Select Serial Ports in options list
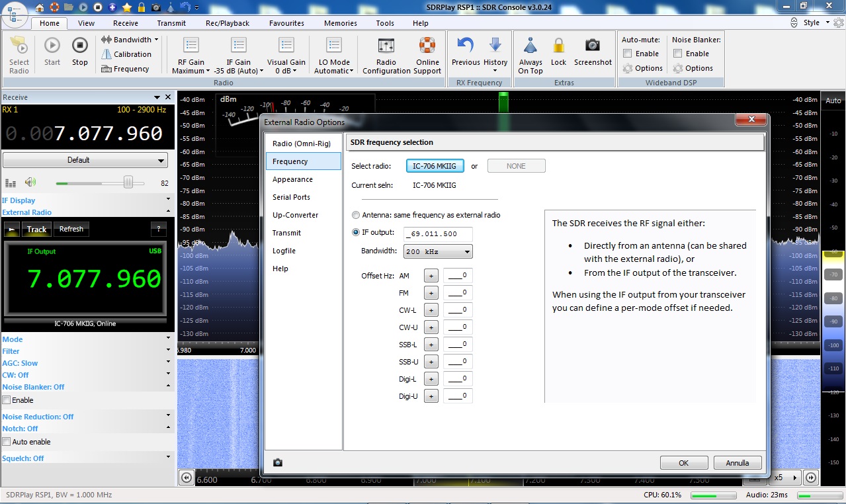The width and height of the screenshot is (846, 504). pyautogui.click(x=291, y=197)
